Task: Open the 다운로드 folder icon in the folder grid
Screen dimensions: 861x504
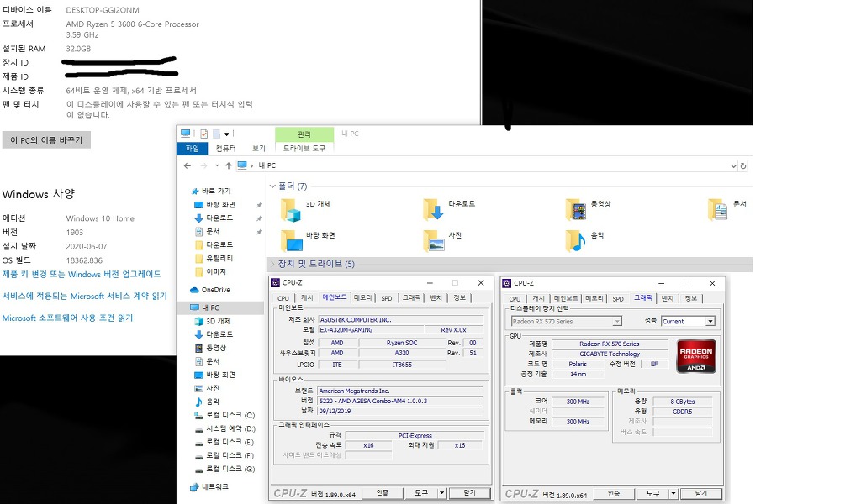Action: coord(433,209)
